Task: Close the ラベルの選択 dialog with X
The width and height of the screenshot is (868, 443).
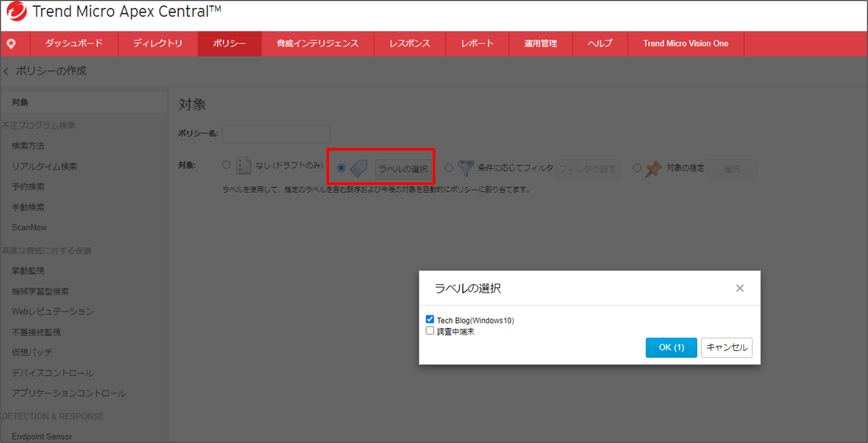Action: [740, 288]
